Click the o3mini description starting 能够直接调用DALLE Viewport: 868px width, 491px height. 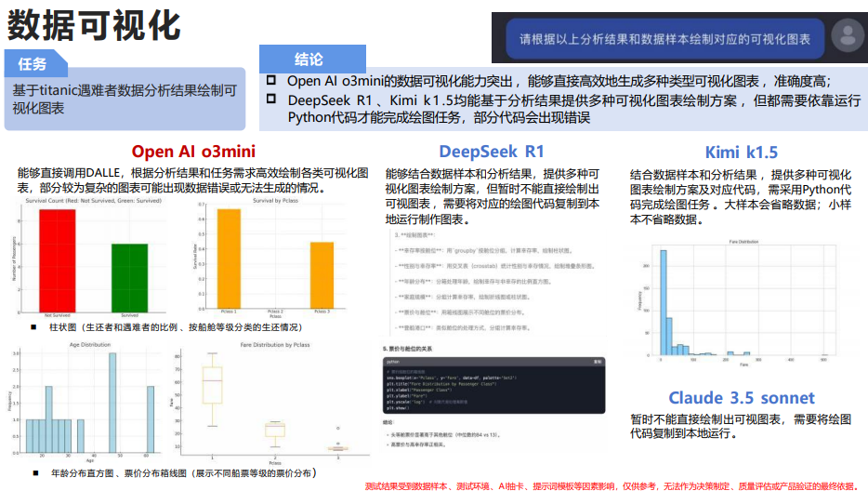tap(192, 180)
